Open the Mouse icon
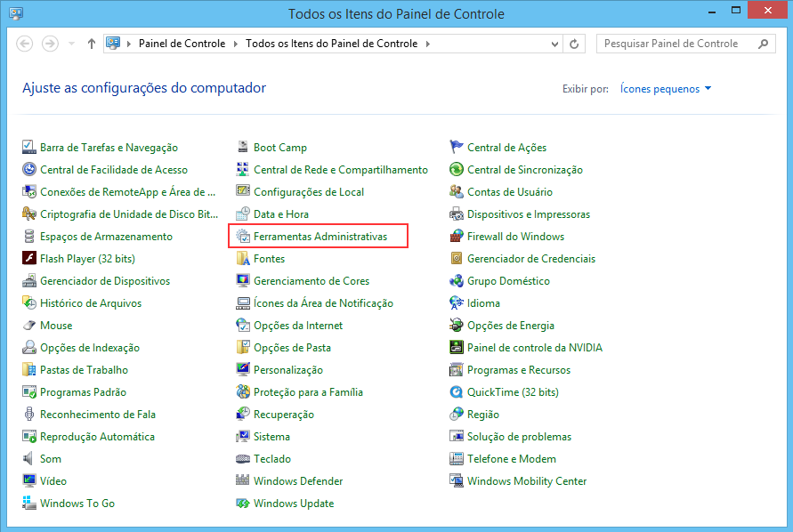The image size is (793, 532). [29, 326]
